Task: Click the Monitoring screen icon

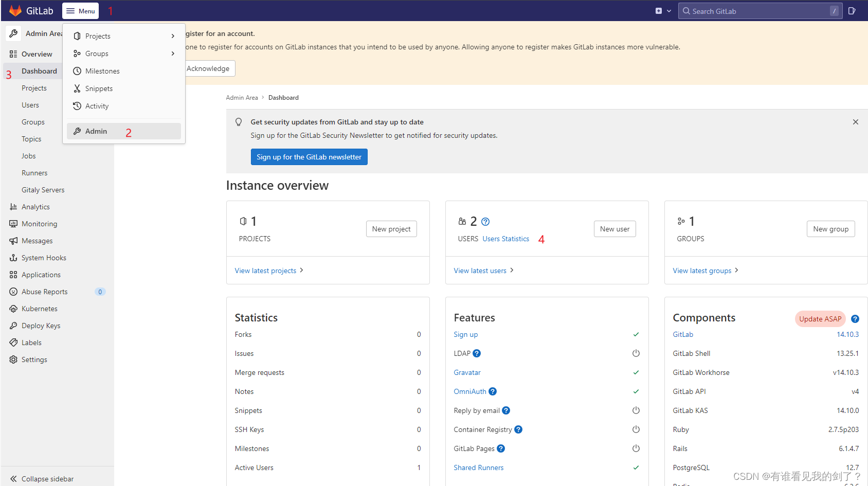Action: pyautogui.click(x=13, y=224)
